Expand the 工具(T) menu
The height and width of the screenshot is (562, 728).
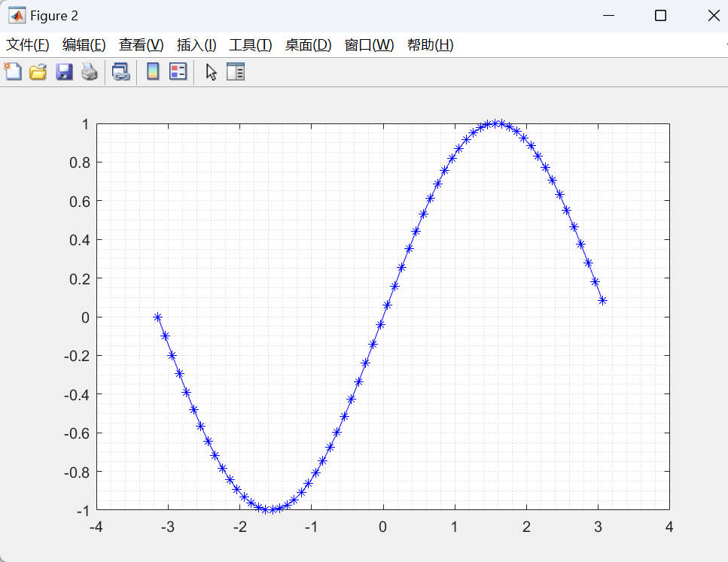[x=250, y=45]
